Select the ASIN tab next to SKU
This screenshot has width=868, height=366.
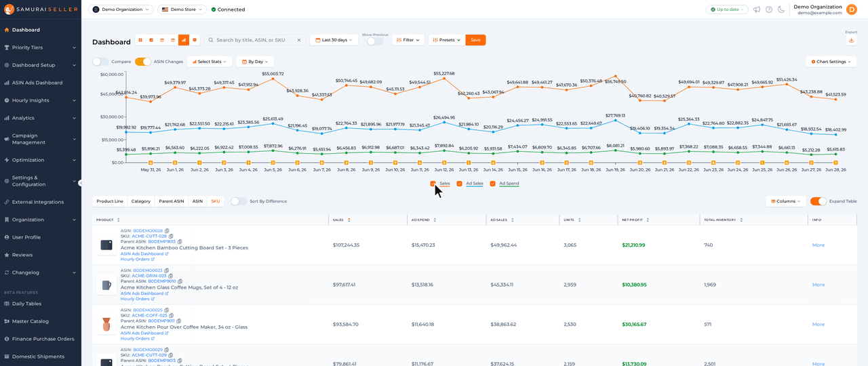[x=197, y=201]
